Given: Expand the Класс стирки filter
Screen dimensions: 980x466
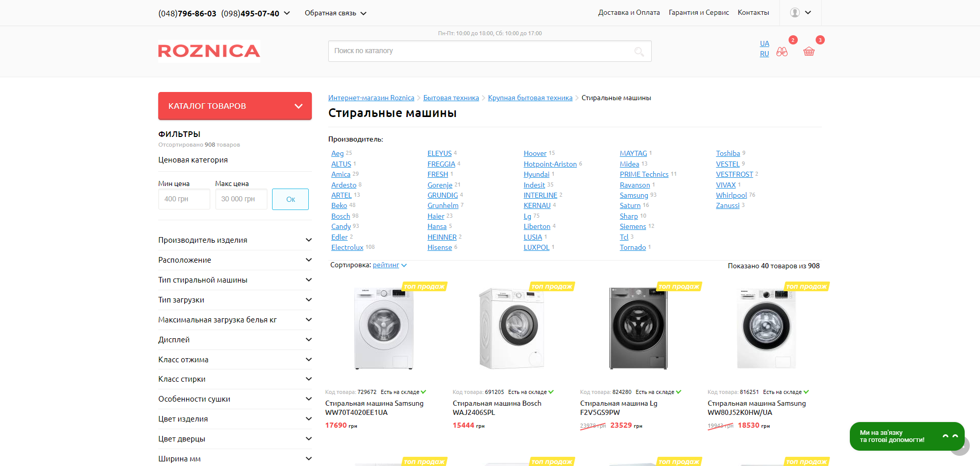Looking at the screenshot, I should (235, 379).
